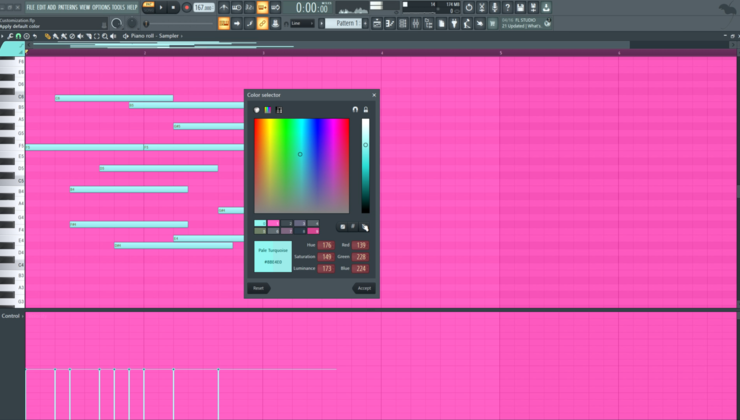The image size is (740, 420).
Task: Click the hash hex-code icon in Color selector
Action: 353,227
